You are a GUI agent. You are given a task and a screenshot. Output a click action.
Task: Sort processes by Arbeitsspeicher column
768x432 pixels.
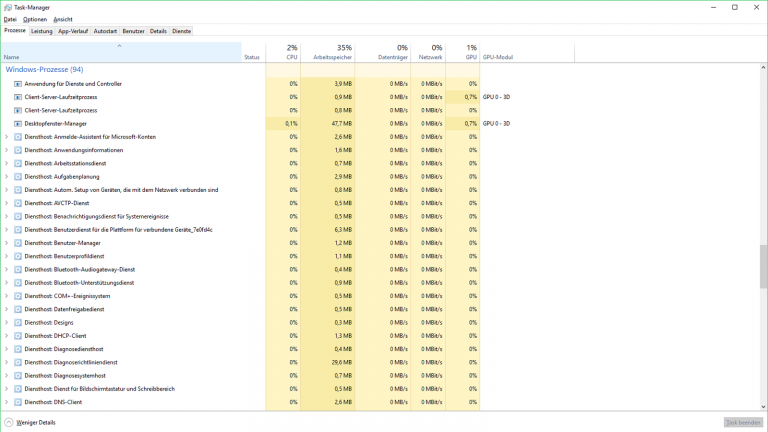pyautogui.click(x=328, y=52)
